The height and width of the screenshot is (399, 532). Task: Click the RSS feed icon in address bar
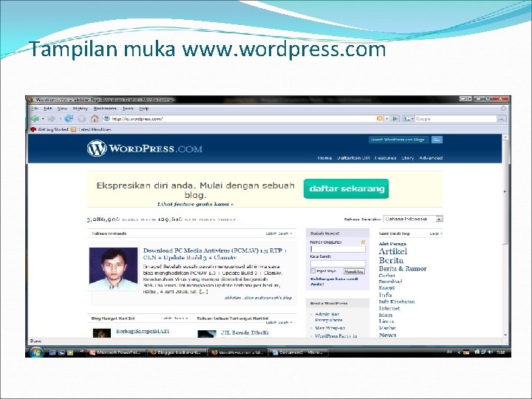tap(380, 119)
